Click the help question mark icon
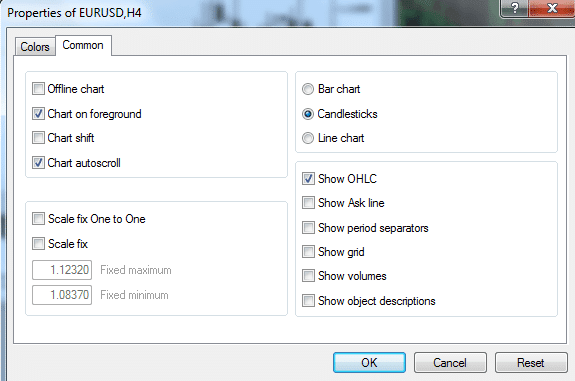Viewport: 575px width, 381px height. pos(514,8)
